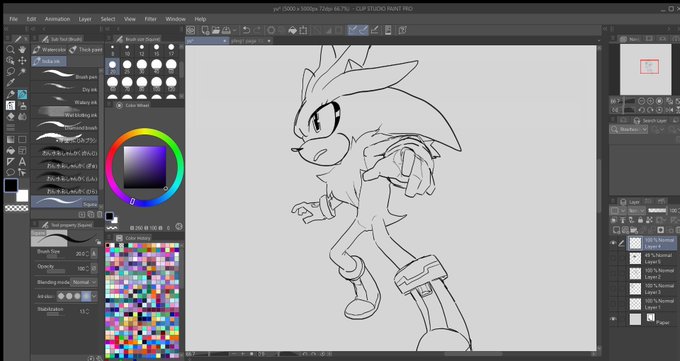The height and width of the screenshot is (361, 680).
Task: Open the Blending mode Normal dropdown
Action: pos(84,282)
